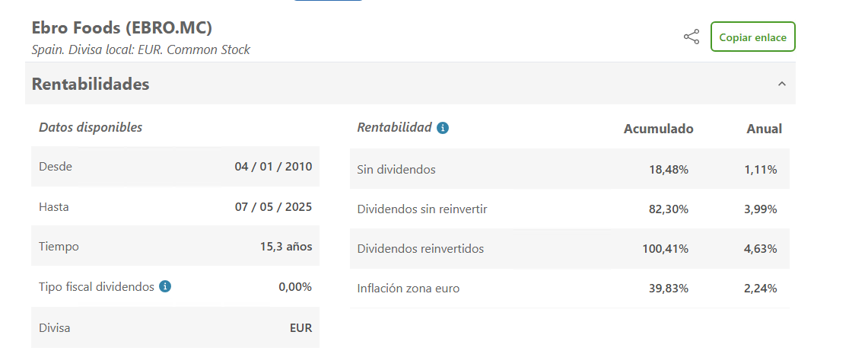Click the Copiar enlace button
The image size is (868, 351).
tap(753, 37)
